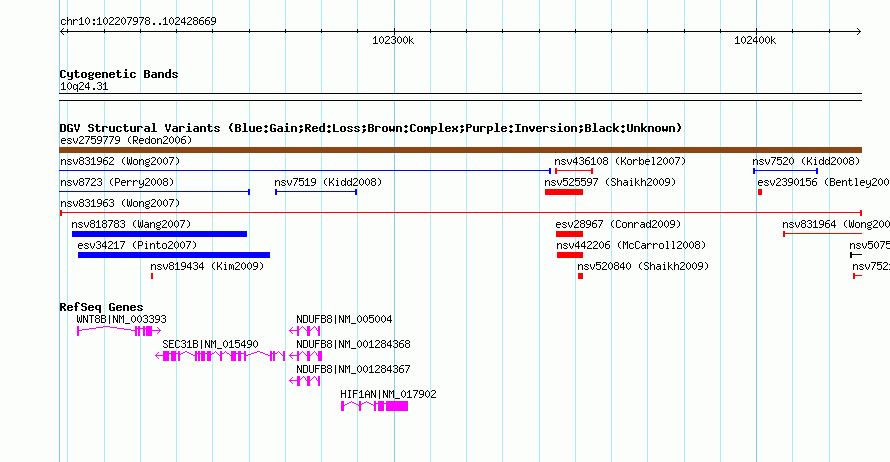Click the 102300k ruler label

pyautogui.click(x=393, y=40)
